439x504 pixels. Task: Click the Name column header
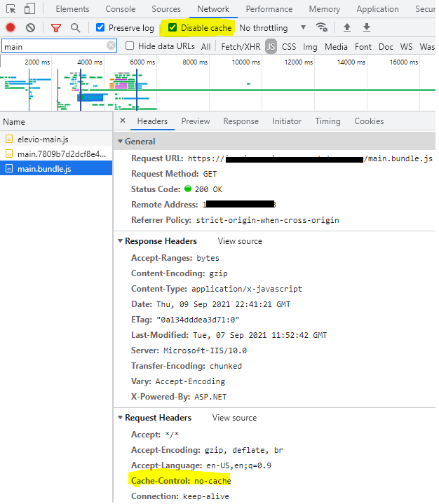click(x=56, y=122)
